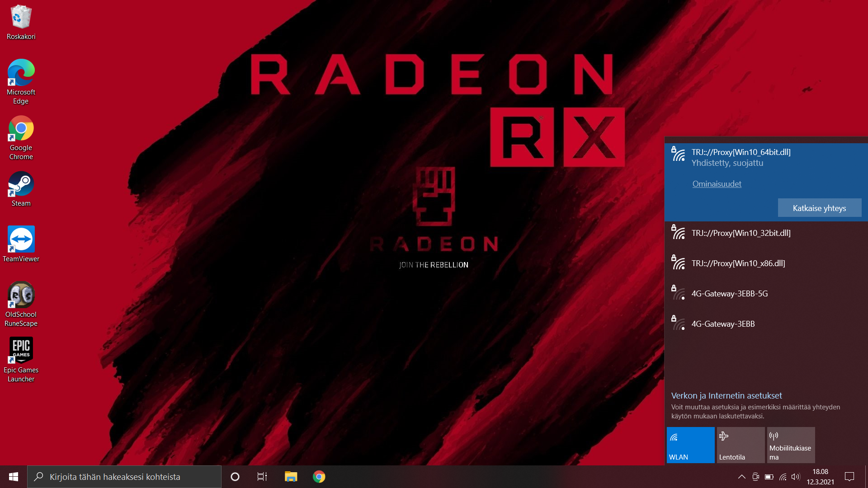The width and height of the screenshot is (868, 488).
Task: Select the Epic Games Launcher shortcut
Action: point(21,360)
